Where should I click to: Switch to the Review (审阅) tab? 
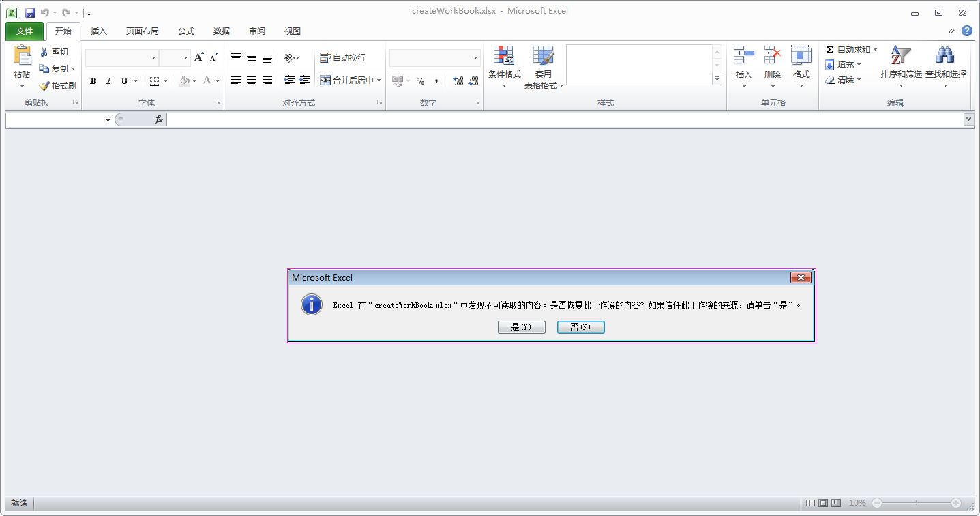[x=257, y=31]
